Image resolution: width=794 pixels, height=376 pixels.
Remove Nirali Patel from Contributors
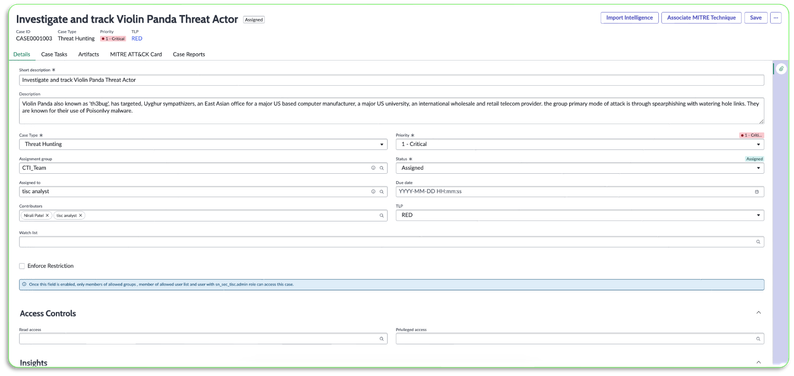click(47, 216)
